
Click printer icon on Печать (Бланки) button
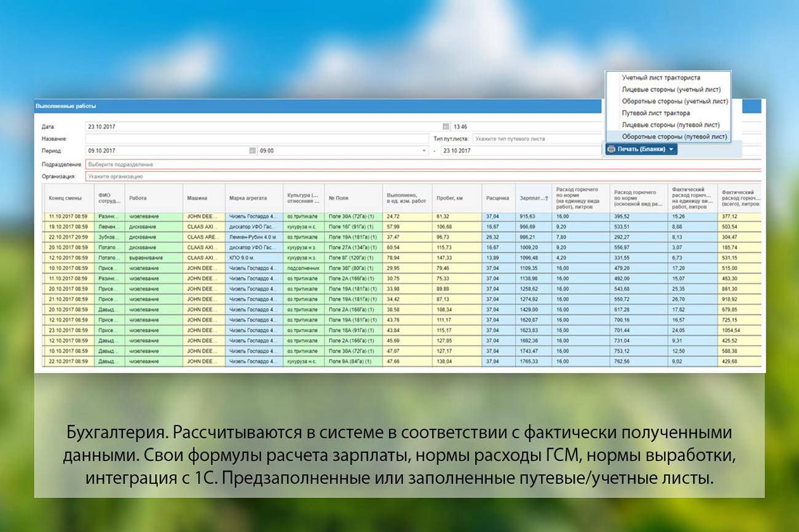[611, 149]
